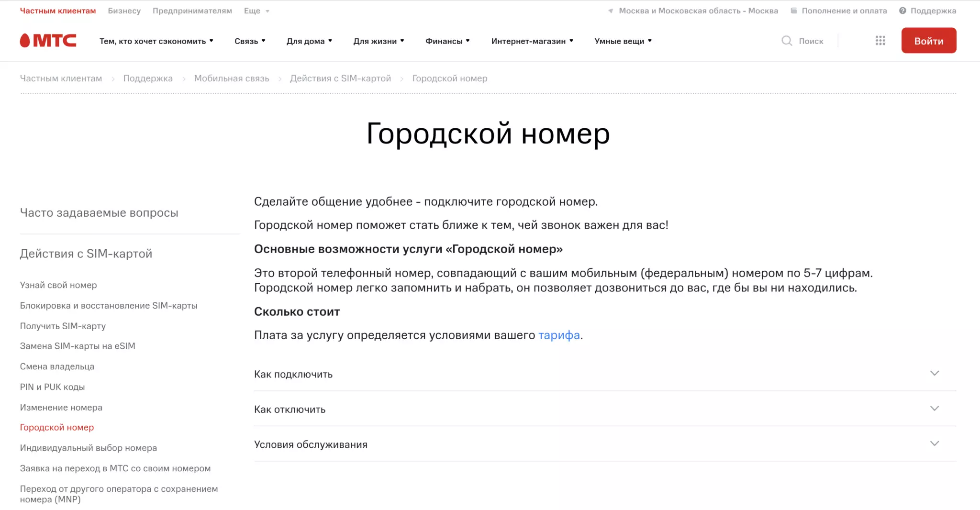Click the Условия обслуживания row title
This screenshot has width=980, height=510.
(311, 444)
